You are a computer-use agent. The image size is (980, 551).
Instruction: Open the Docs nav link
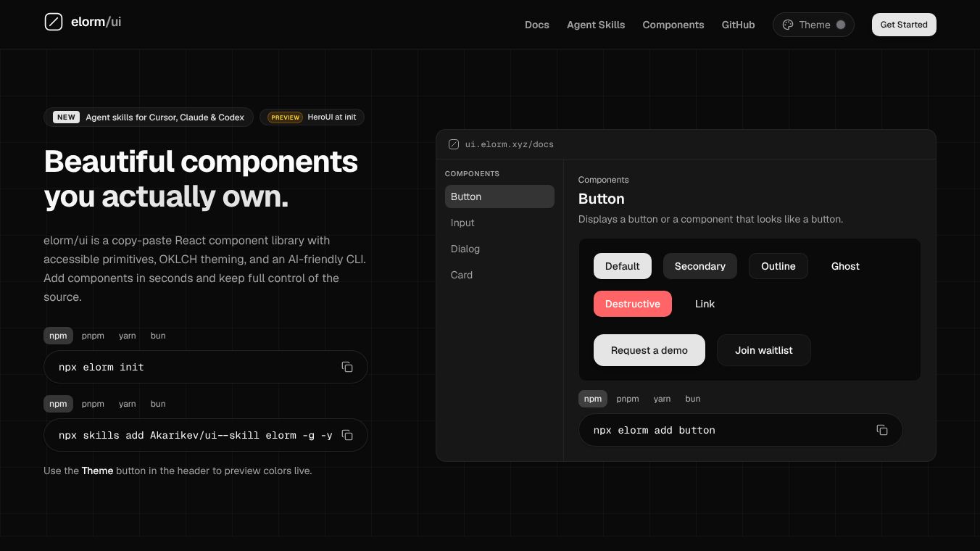[537, 25]
